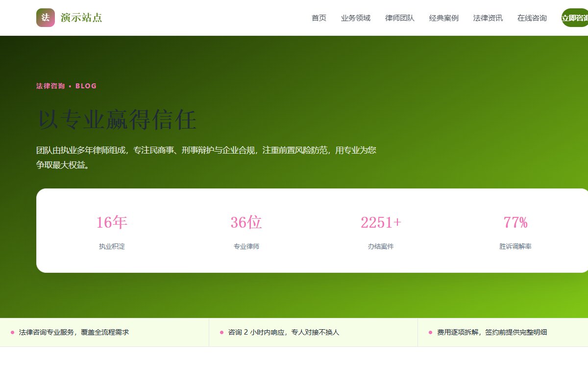Screen dimensions: 588x368
Task: Select the 法律咨询 • BLOG label
Action: (67, 86)
